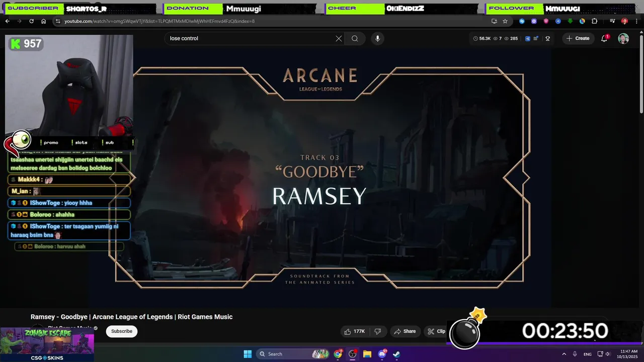This screenshot has height=362, width=644.
Task: Click the Windows taskbar Search box
Action: click(293, 354)
